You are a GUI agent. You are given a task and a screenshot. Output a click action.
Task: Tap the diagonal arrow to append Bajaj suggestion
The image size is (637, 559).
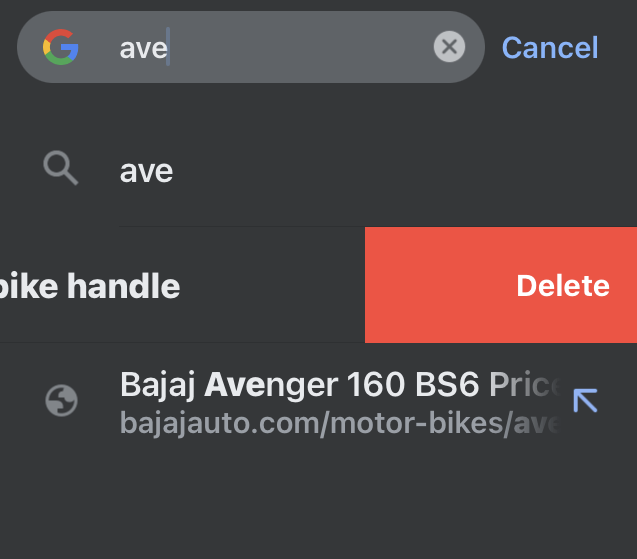(585, 401)
